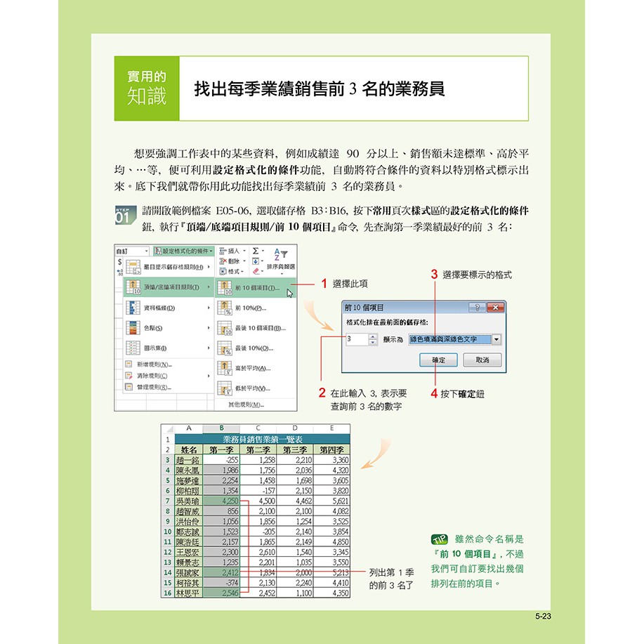Click 其他規則 at bottom of submenu
This screenshot has height=644, width=644.
coord(246,405)
